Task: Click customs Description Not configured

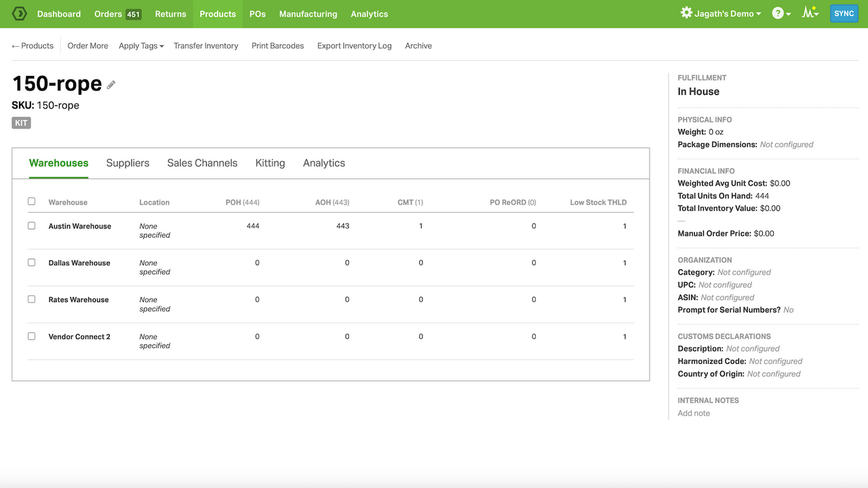Action: (x=753, y=349)
